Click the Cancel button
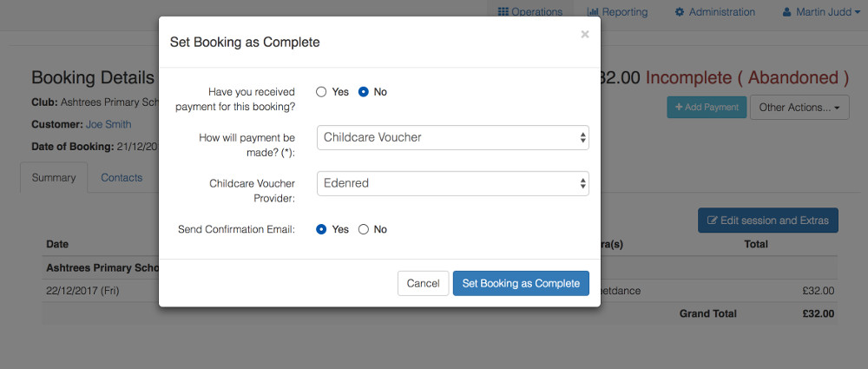The height and width of the screenshot is (369, 868). [423, 283]
